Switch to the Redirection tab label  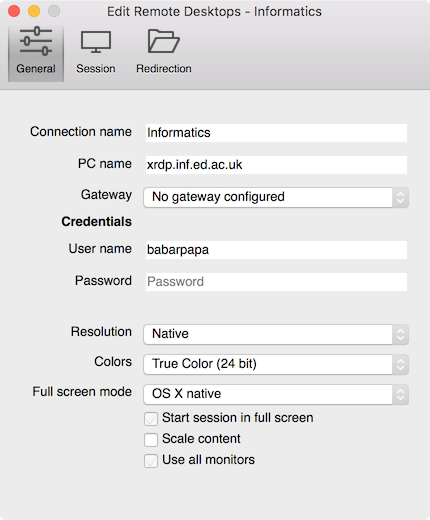(x=164, y=69)
